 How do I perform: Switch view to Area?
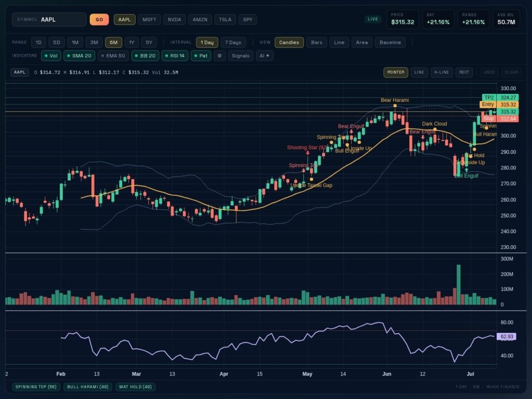pos(362,43)
